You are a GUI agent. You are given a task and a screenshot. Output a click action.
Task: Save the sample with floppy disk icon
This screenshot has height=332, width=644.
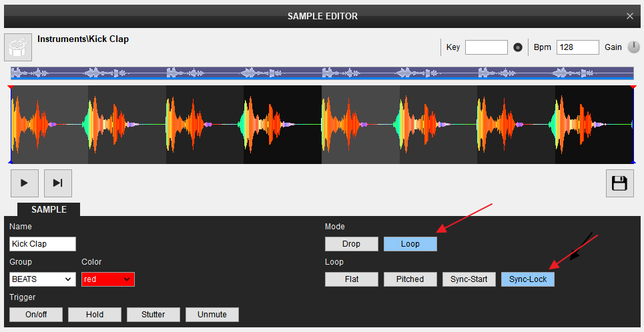pos(619,183)
